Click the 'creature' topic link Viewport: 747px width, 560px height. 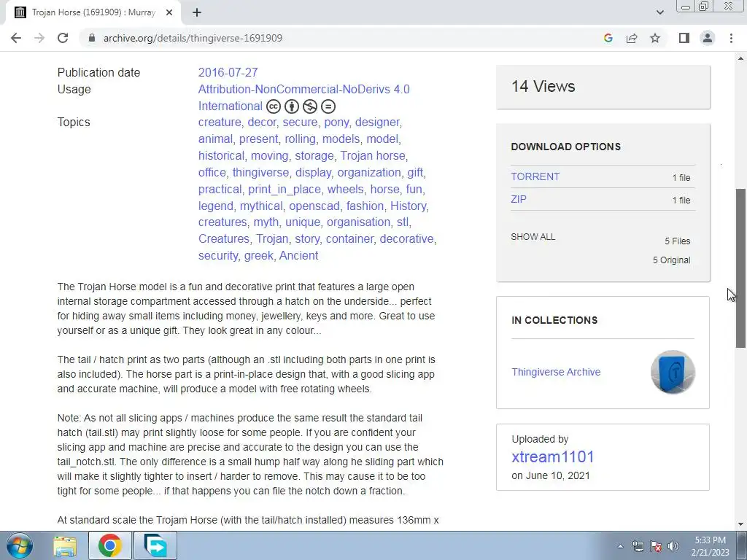(220, 122)
